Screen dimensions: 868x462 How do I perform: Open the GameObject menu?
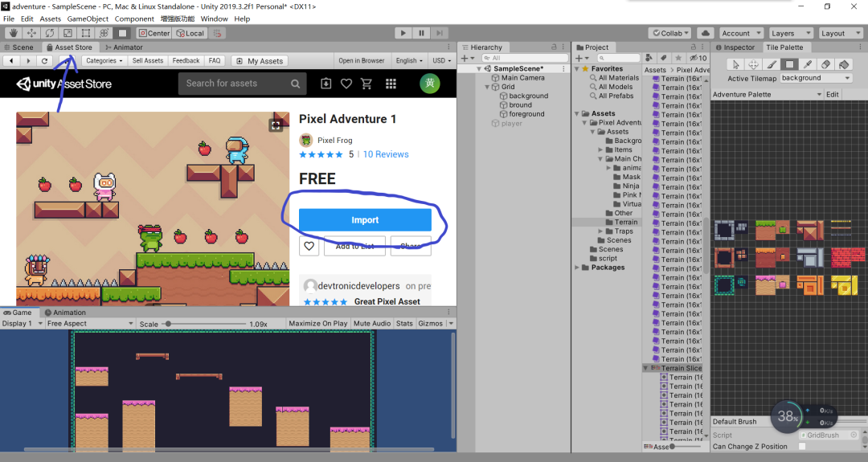coord(88,18)
